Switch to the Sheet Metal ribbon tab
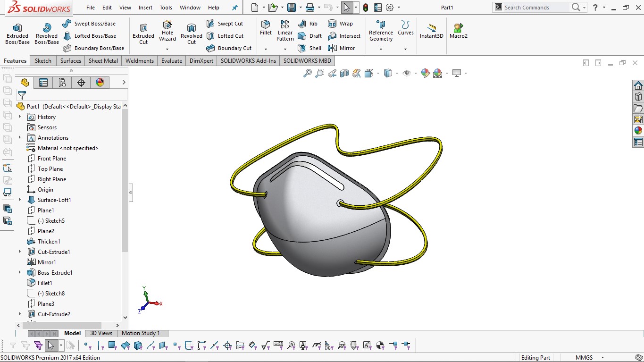 [x=103, y=60]
